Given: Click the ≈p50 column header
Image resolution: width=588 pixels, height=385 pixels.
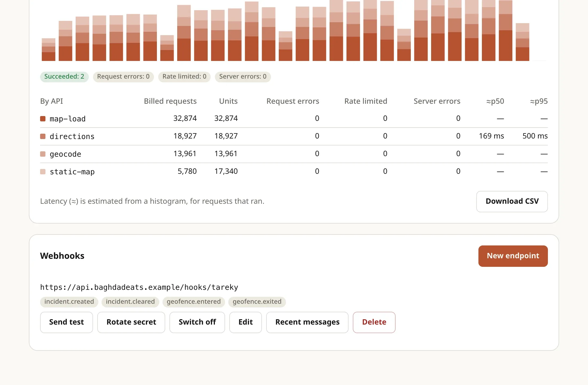Looking at the screenshot, I should point(495,101).
